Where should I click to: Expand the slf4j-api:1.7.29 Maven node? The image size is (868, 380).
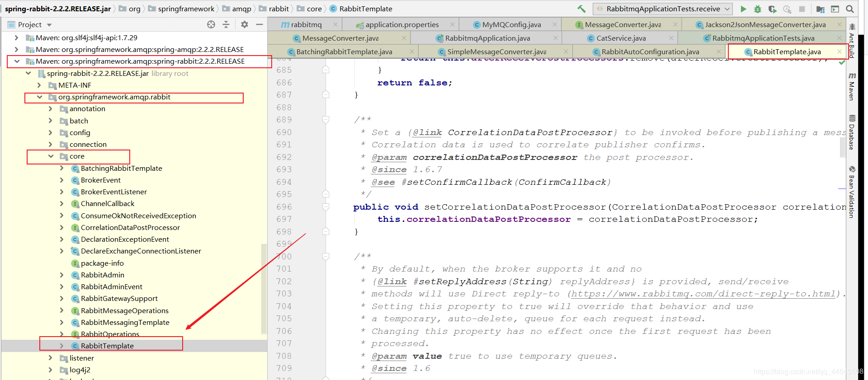coord(17,38)
